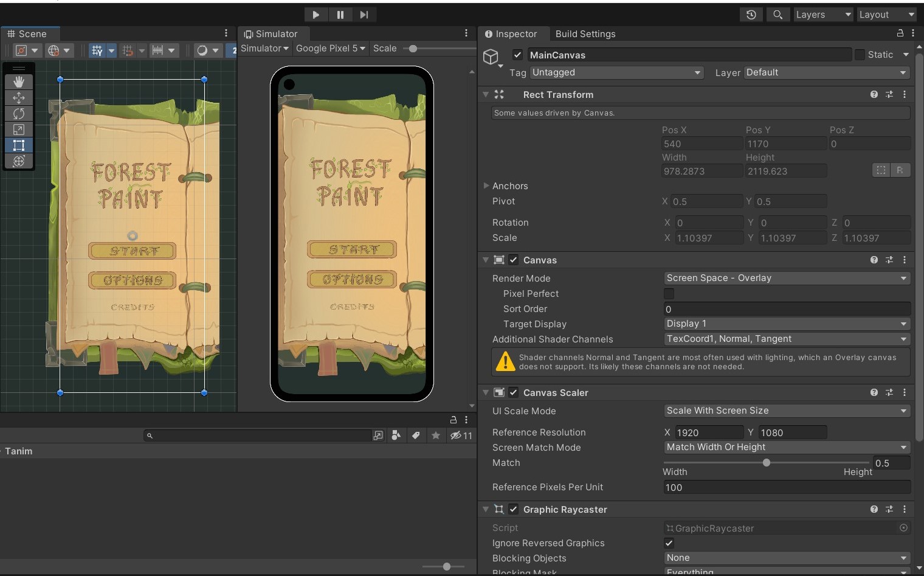924x576 pixels.
Task: Click the Step frame button
Action: (364, 15)
